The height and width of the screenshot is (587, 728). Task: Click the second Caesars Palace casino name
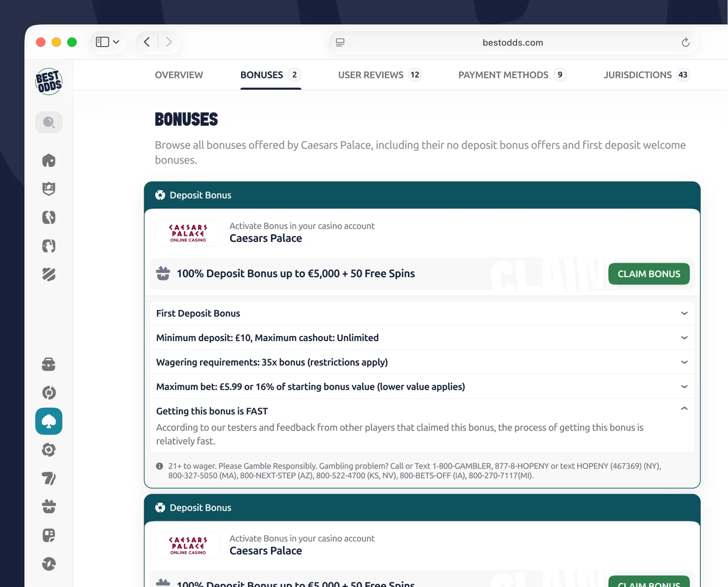pyautogui.click(x=266, y=551)
